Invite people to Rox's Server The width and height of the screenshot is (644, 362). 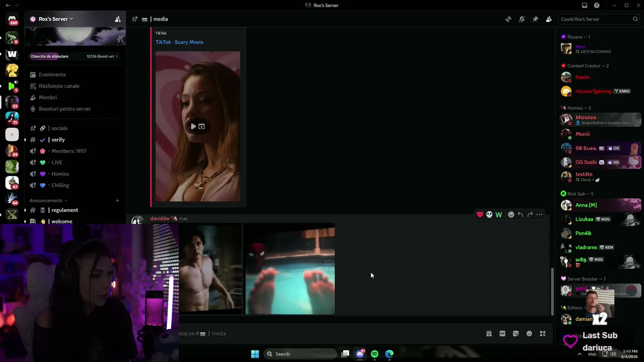pos(118,19)
